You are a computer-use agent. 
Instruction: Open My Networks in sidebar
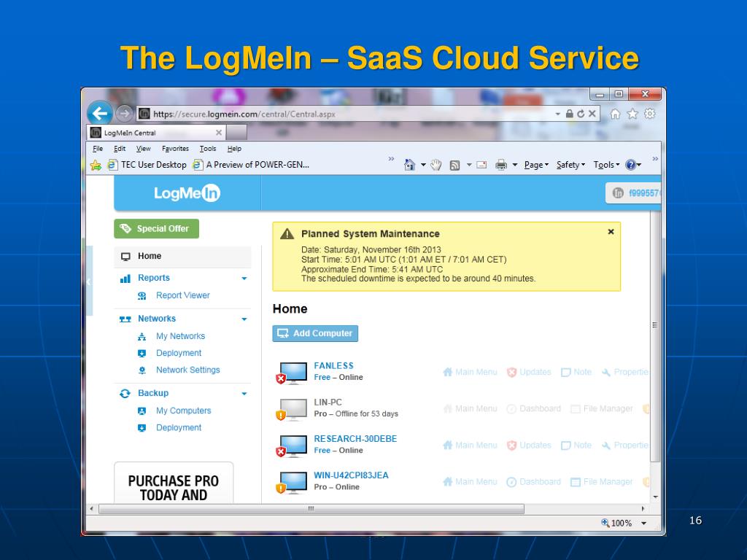(x=181, y=336)
